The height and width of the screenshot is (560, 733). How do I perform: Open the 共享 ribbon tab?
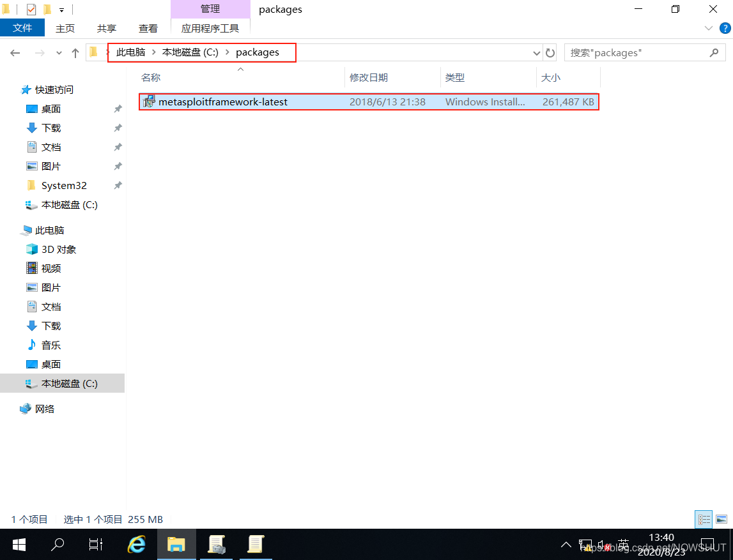(x=107, y=29)
